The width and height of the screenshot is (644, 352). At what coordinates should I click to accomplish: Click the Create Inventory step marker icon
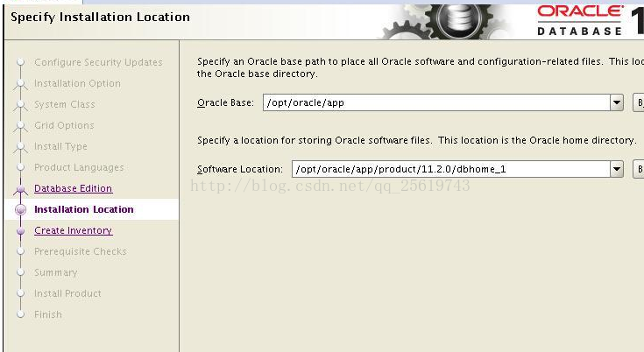[20, 231]
